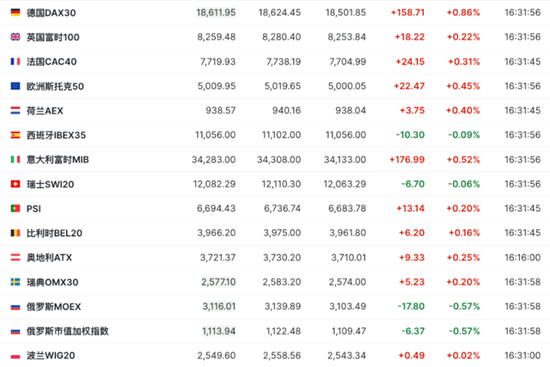Open the 比利时BEL20 index link
The height and width of the screenshot is (367, 550).
click(x=54, y=233)
